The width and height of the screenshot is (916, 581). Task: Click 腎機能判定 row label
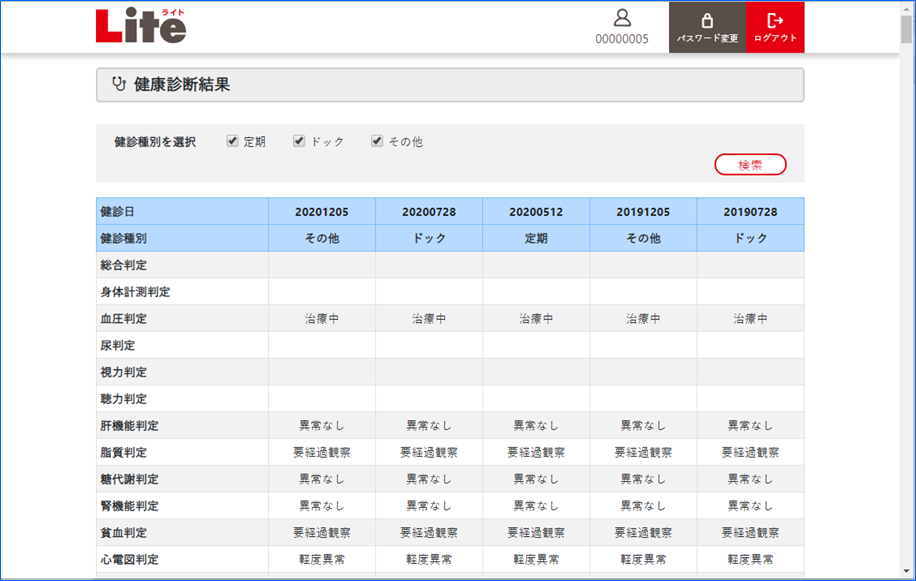tap(129, 506)
